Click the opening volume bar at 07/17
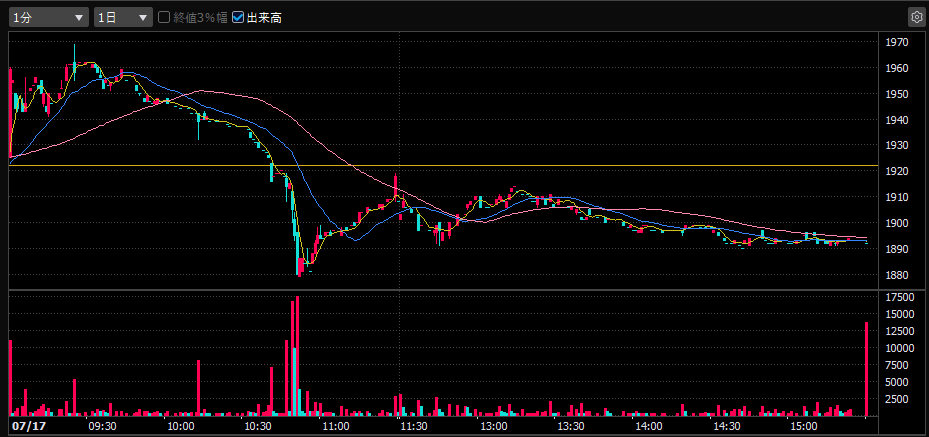 (x=11, y=378)
